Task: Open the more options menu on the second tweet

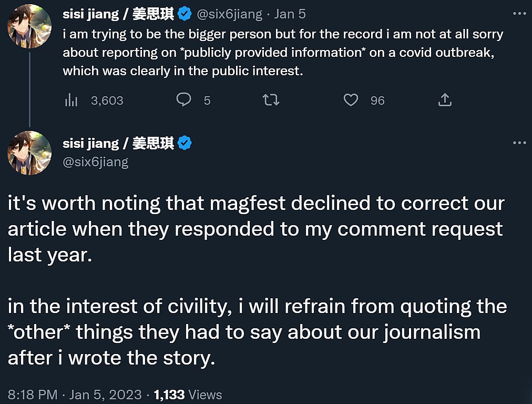Action: [x=519, y=142]
